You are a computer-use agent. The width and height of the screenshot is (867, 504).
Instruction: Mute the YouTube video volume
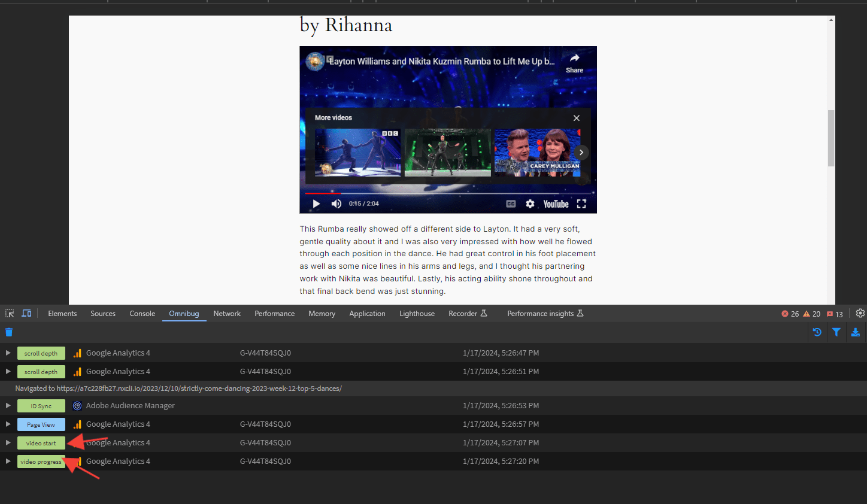point(337,204)
